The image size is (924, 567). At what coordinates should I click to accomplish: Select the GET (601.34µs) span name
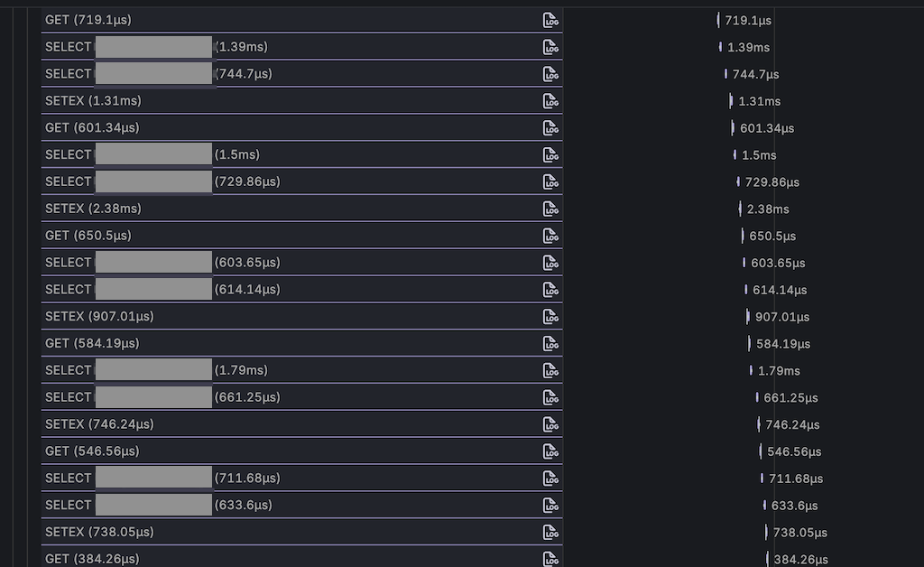pyautogui.click(x=92, y=128)
